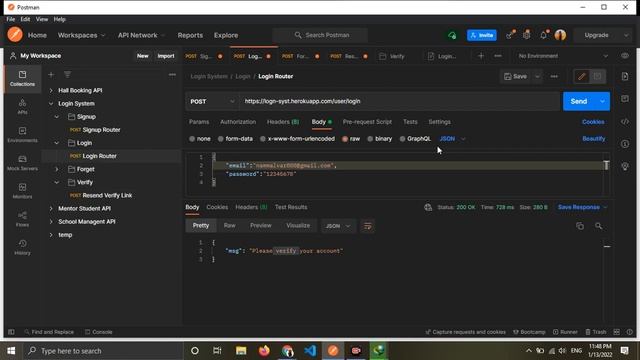Viewport: 640px width, 360px height.
Task: Click the Import button
Action: [x=166, y=56]
